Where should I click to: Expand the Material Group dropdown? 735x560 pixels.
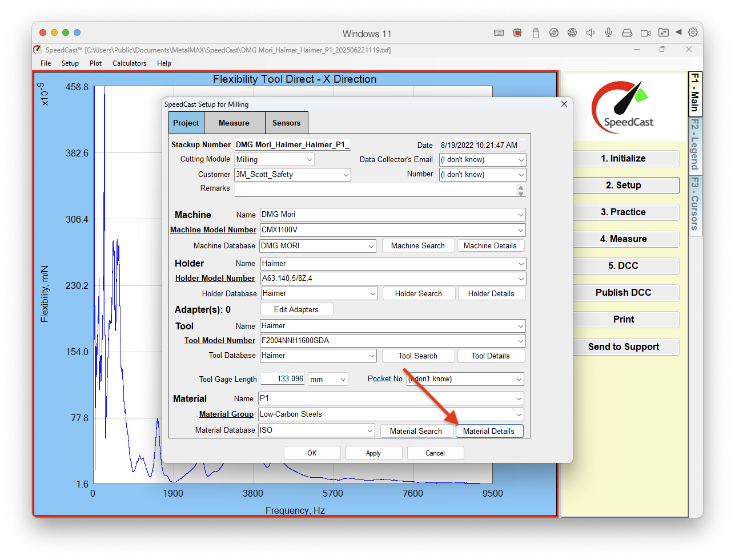(x=519, y=414)
